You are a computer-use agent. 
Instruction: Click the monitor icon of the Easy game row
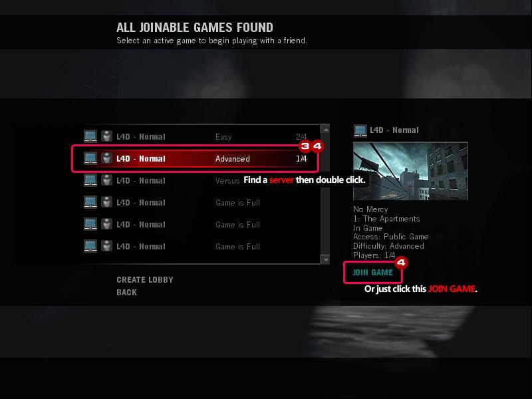[x=90, y=136]
